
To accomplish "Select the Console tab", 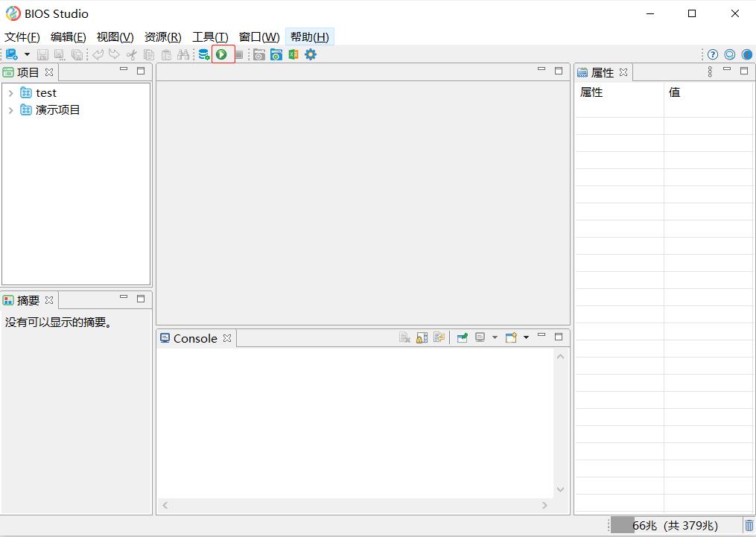I will coord(195,338).
